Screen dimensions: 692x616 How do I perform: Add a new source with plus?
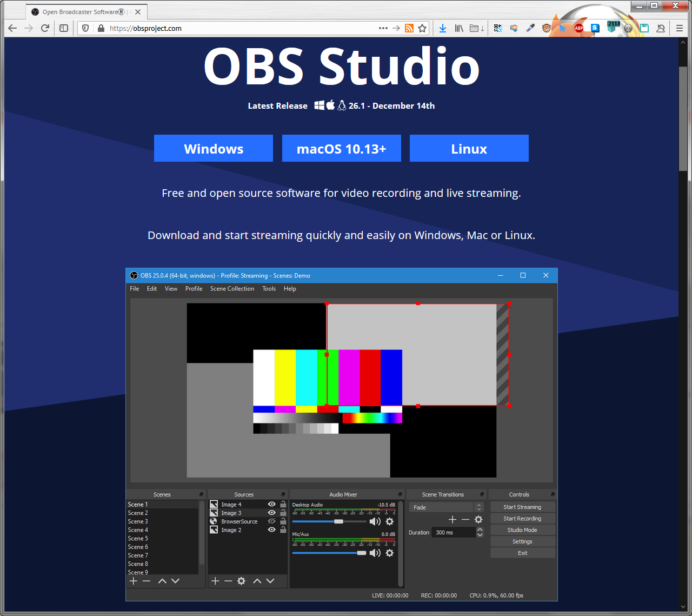pyautogui.click(x=215, y=581)
